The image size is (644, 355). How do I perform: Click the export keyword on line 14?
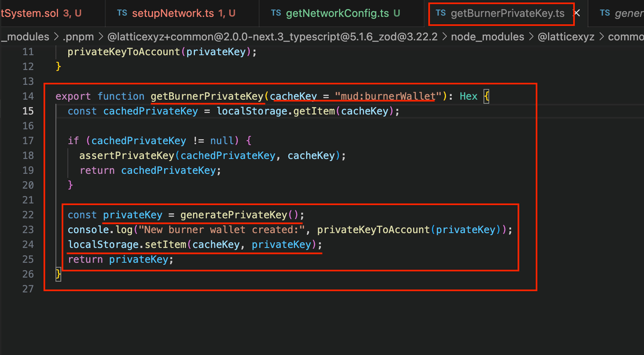(74, 97)
